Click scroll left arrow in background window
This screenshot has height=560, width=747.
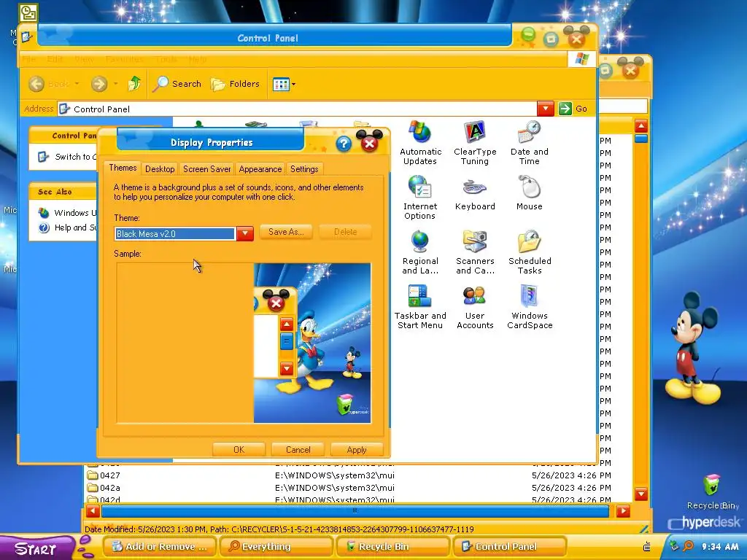tap(93, 511)
